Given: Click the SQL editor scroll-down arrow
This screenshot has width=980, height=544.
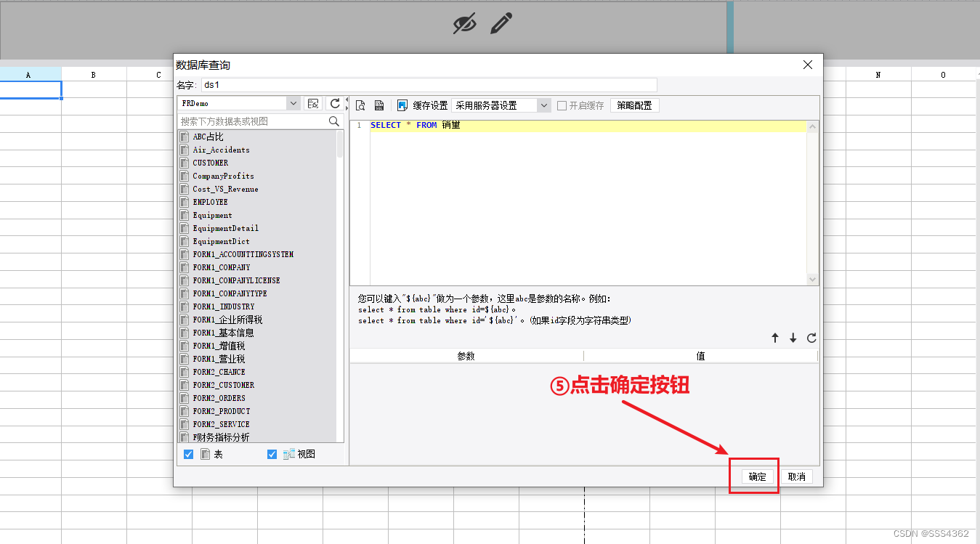Looking at the screenshot, I should coord(813,279).
